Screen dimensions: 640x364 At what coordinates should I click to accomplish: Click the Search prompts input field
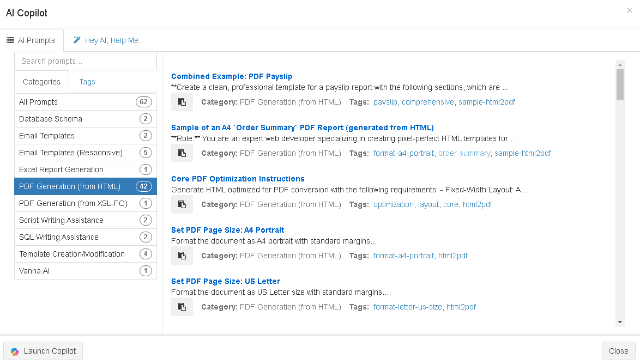coord(86,61)
